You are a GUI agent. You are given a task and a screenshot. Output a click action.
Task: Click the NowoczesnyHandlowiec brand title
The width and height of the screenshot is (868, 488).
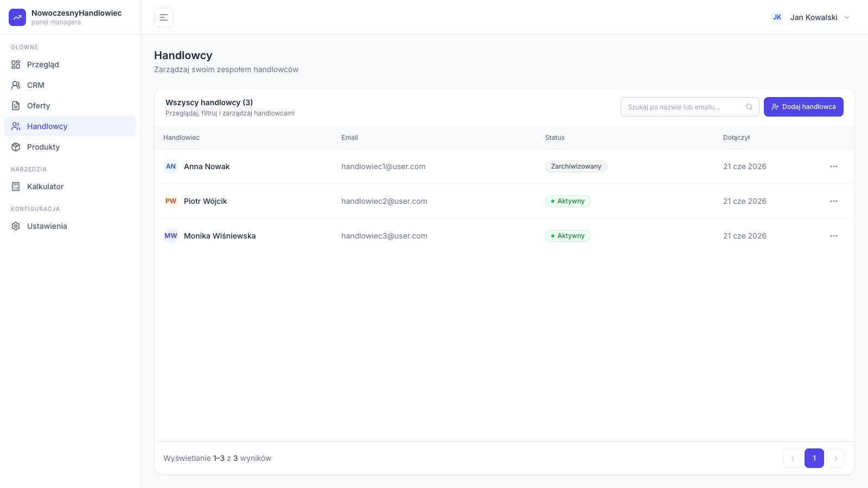pyautogui.click(x=76, y=13)
